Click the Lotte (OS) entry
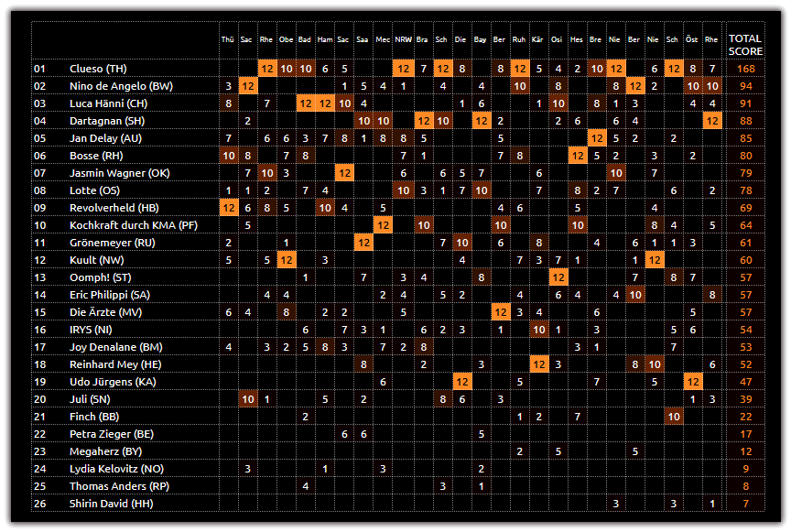The image size is (791, 532). pos(94,190)
